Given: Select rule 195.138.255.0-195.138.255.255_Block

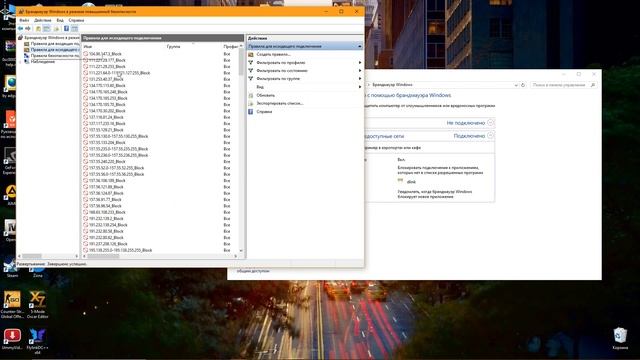Looking at the screenshot, I should [x=120, y=250].
